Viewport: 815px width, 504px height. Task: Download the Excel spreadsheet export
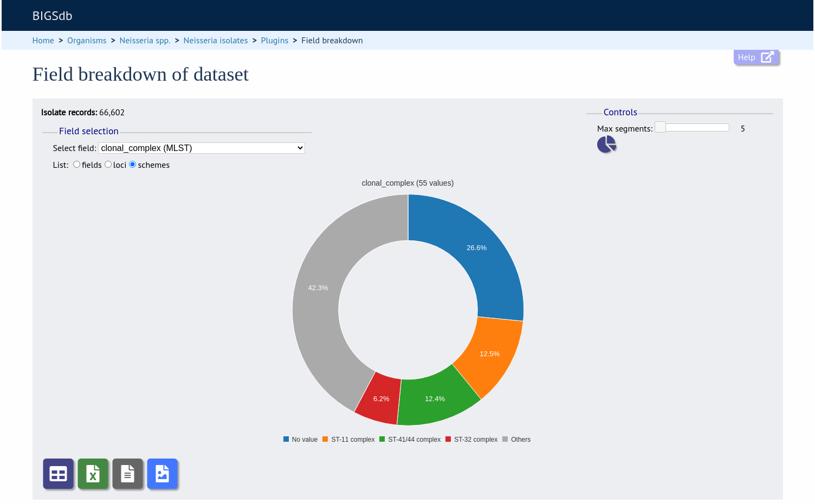click(x=93, y=474)
